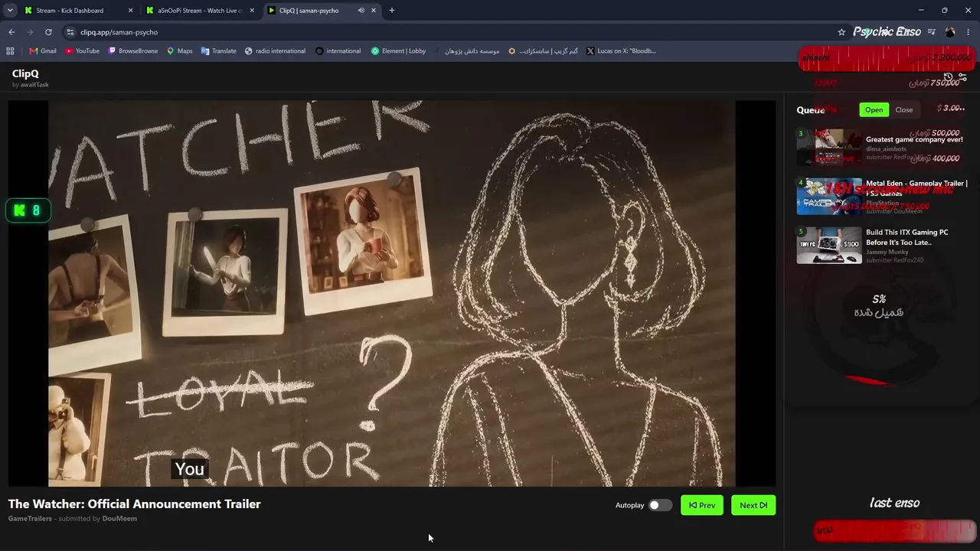The height and width of the screenshot is (551, 980).
Task: Open the موسسه دانش پژوهان bookmark
Action: [466, 51]
